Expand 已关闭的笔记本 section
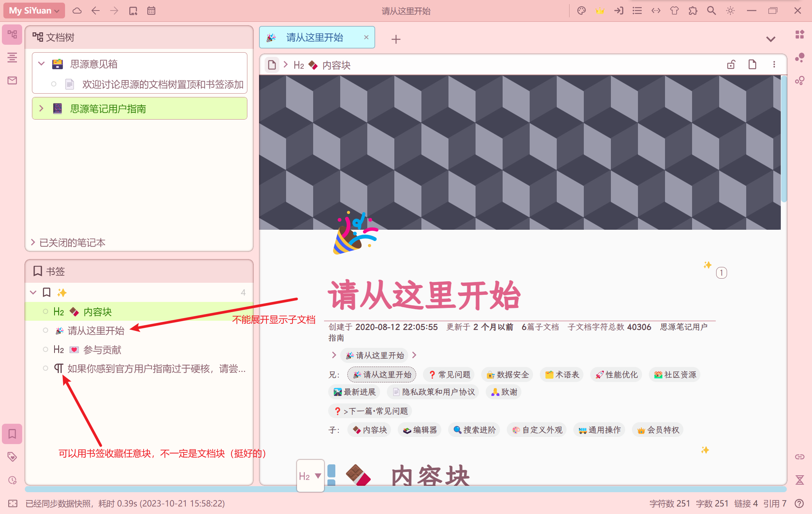 [33, 243]
